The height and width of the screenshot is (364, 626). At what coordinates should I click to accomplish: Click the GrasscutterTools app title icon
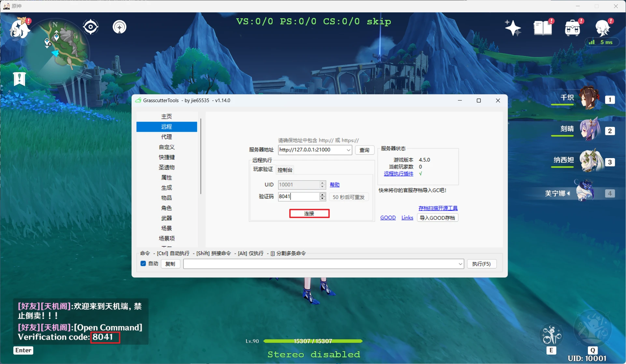coord(138,100)
